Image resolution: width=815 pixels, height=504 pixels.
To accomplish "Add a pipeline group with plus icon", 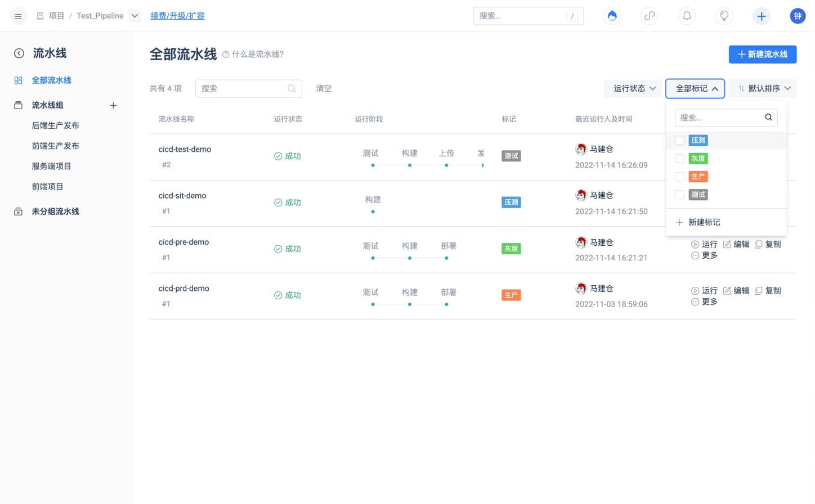I will click(x=113, y=105).
